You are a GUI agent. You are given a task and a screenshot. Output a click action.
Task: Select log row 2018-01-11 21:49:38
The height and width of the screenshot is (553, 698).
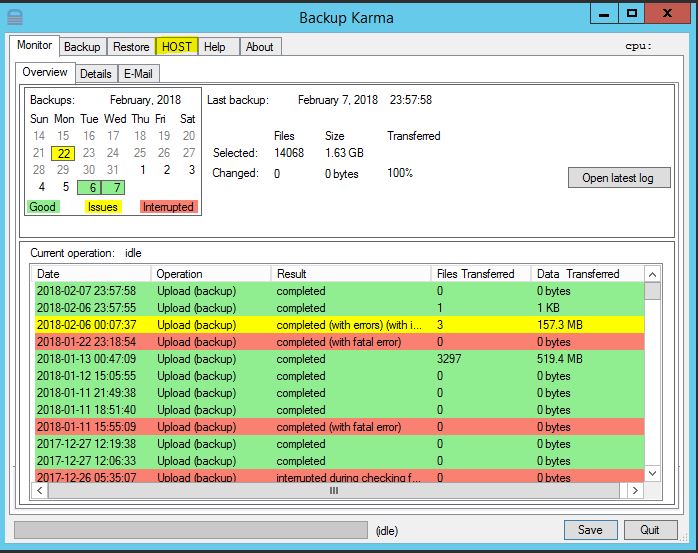tap(339, 393)
